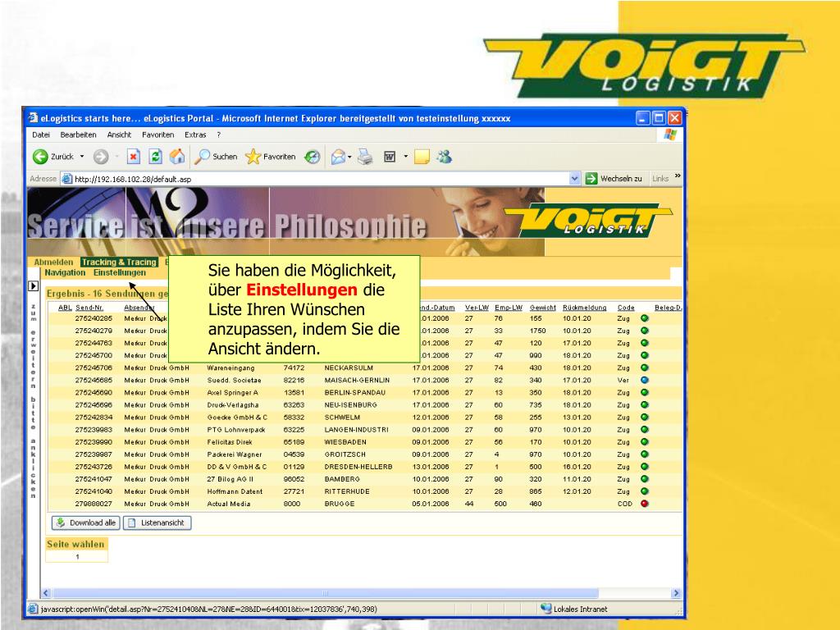Image resolution: width=840 pixels, height=630 pixels.
Task: Click the Wechseln zu button
Action: click(614, 178)
